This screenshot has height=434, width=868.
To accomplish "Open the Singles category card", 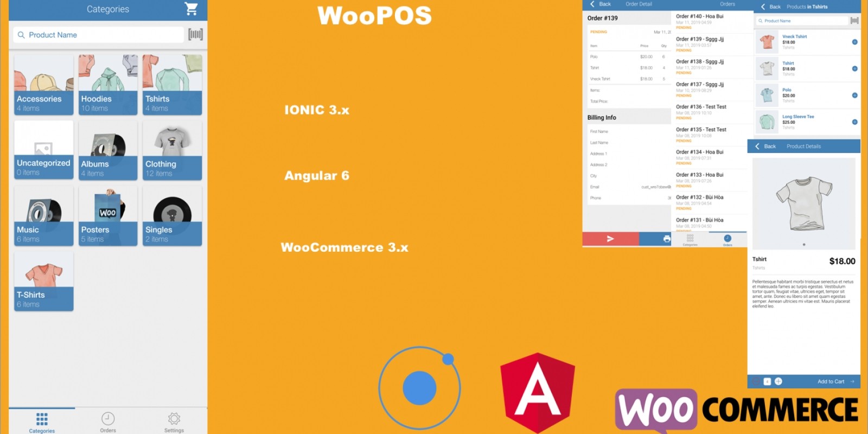I will point(172,216).
